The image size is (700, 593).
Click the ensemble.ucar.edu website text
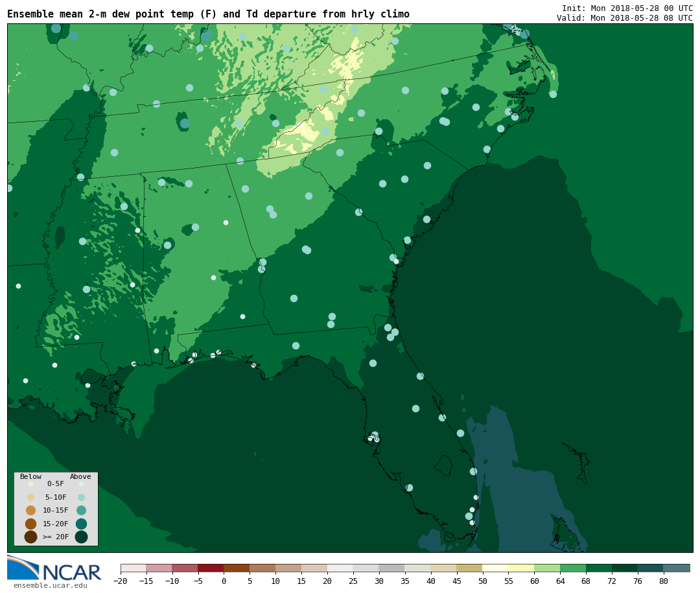(51, 585)
